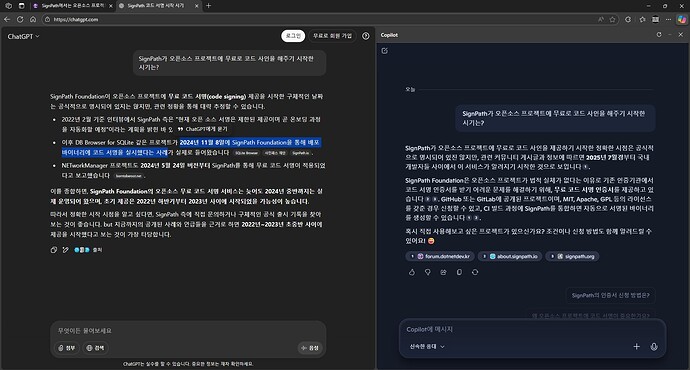Dislike the Copilot answer with thumbs down
Screen dimensions: 690x370
coord(428,272)
